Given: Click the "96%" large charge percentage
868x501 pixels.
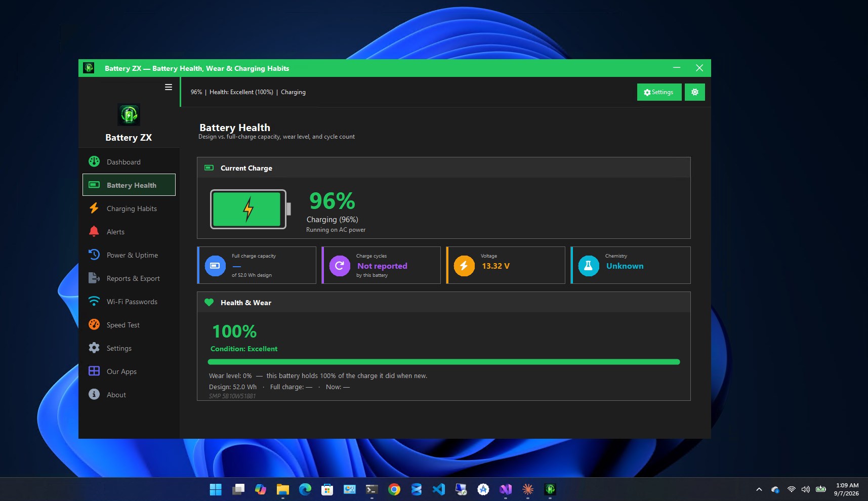Looking at the screenshot, I should tap(332, 201).
